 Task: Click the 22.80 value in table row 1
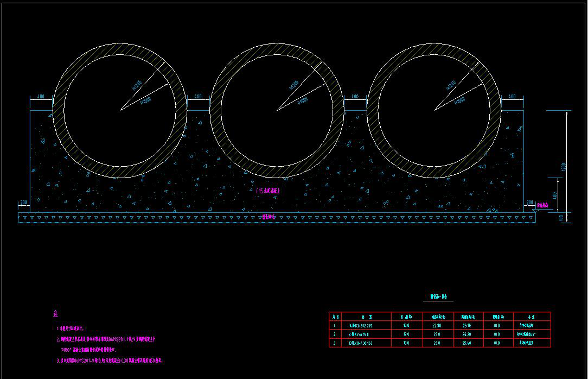click(436, 325)
